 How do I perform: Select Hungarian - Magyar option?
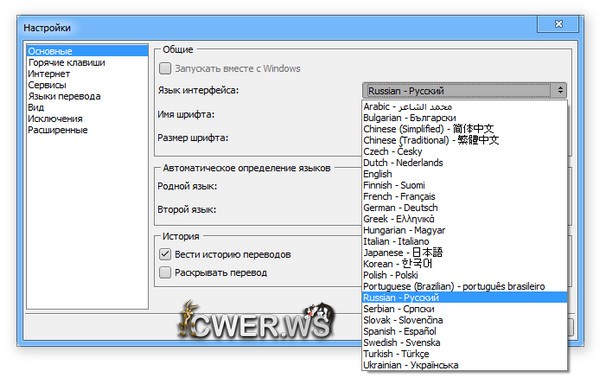pyautogui.click(x=464, y=230)
